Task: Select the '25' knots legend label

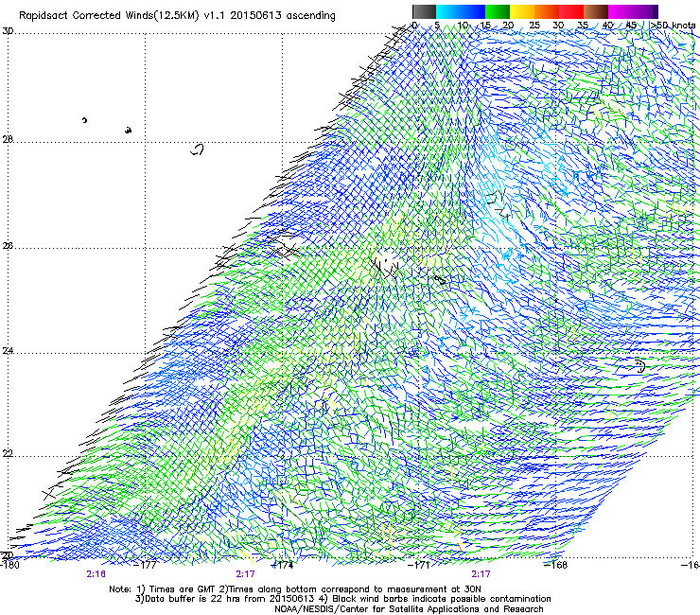Action: 534,26
